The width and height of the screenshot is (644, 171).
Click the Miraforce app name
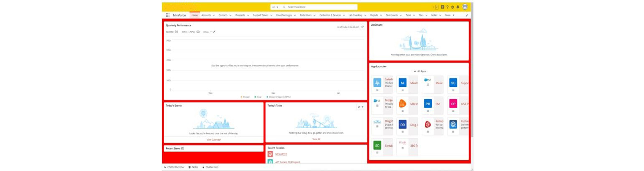pyautogui.click(x=179, y=15)
